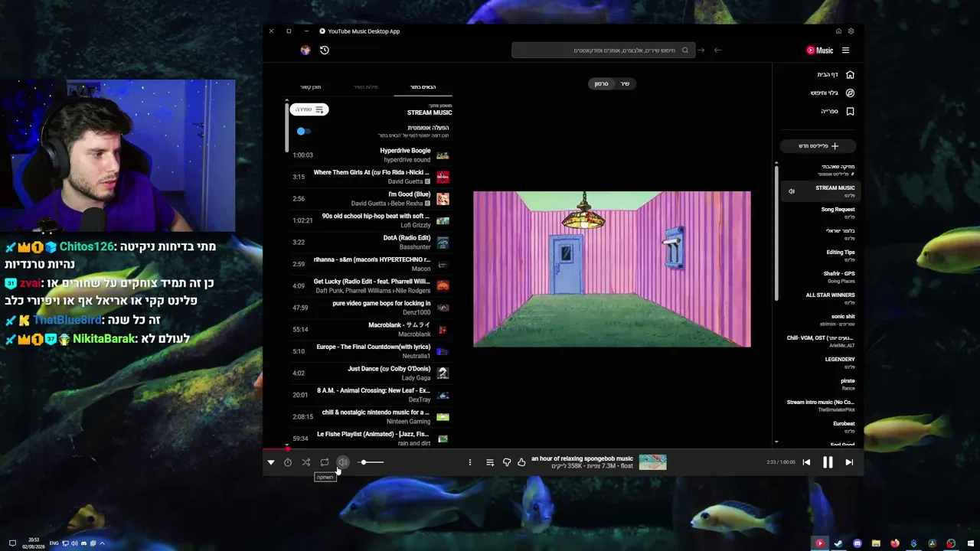Play Get Lucky (Radio Edit) from queue
This screenshot has height=551, width=980.
click(x=371, y=286)
